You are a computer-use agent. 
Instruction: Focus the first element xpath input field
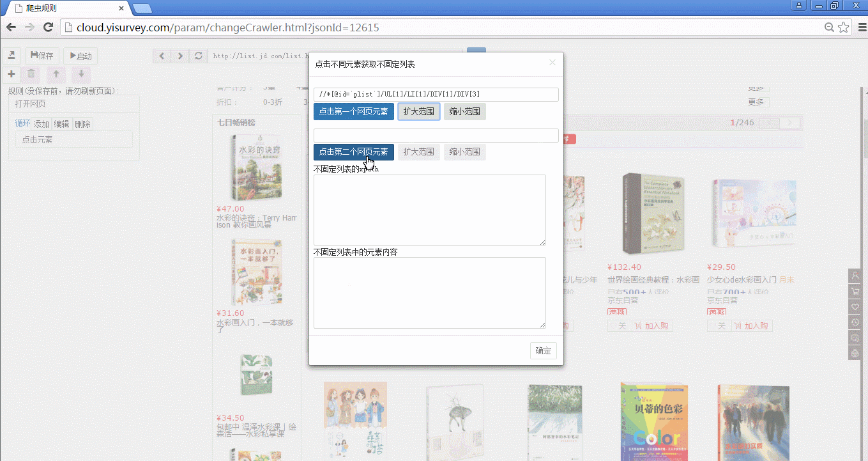point(436,94)
